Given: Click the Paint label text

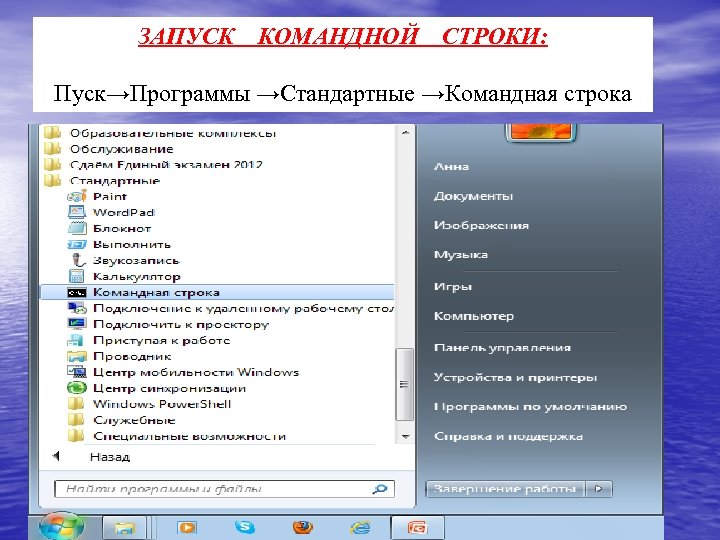Looking at the screenshot, I should click(x=110, y=197).
